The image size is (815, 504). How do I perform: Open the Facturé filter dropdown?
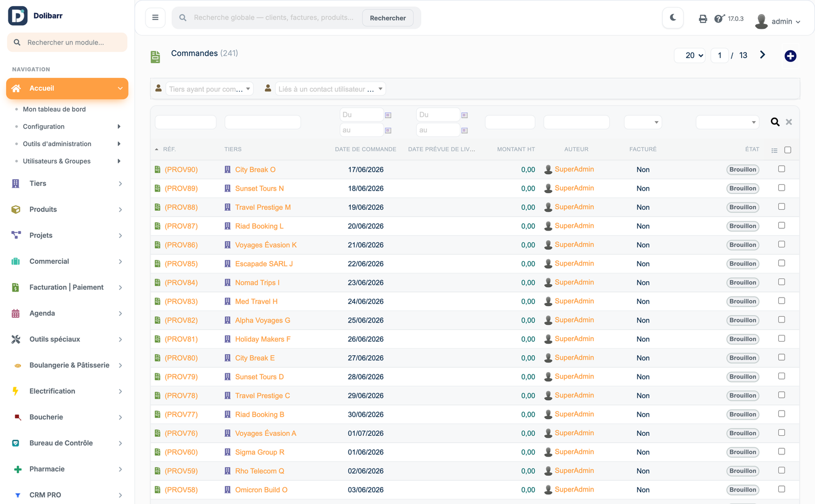point(643,122)
